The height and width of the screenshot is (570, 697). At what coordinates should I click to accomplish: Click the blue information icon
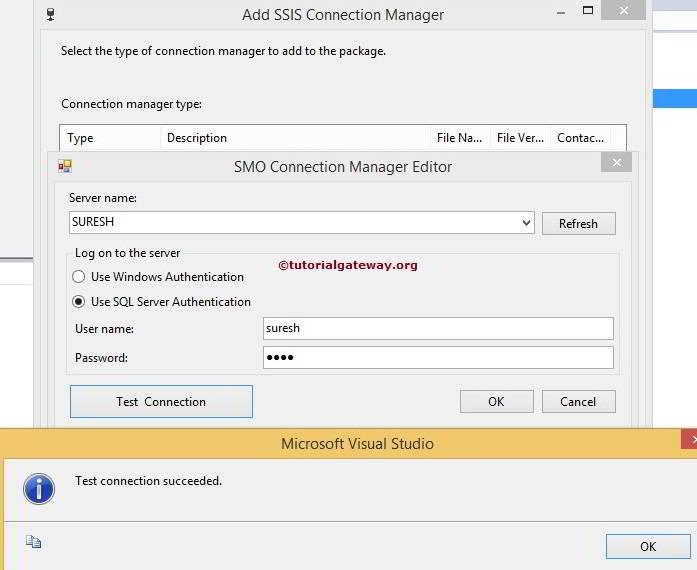coord(39,489)
